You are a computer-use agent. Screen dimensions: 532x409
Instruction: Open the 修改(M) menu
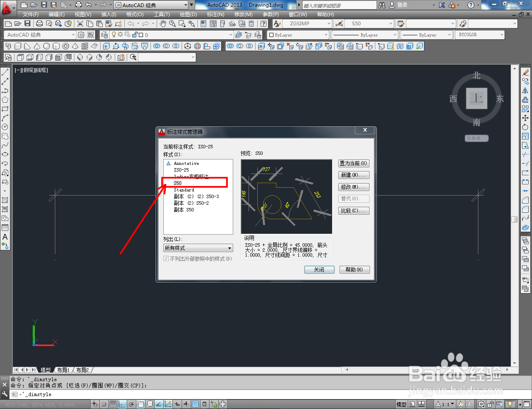click(243, 15)
